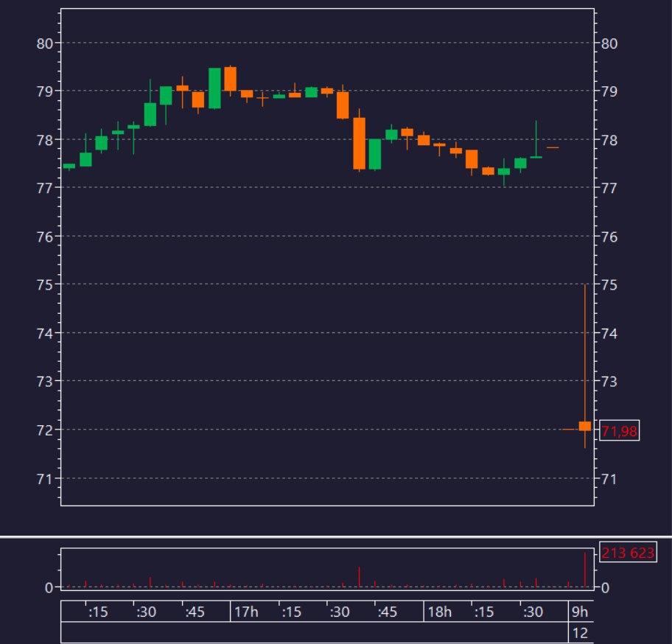The width and height of the screenshot is (672, 644).
Task: Click the date label 12 below 9h
Action: [x=580, y=633]
